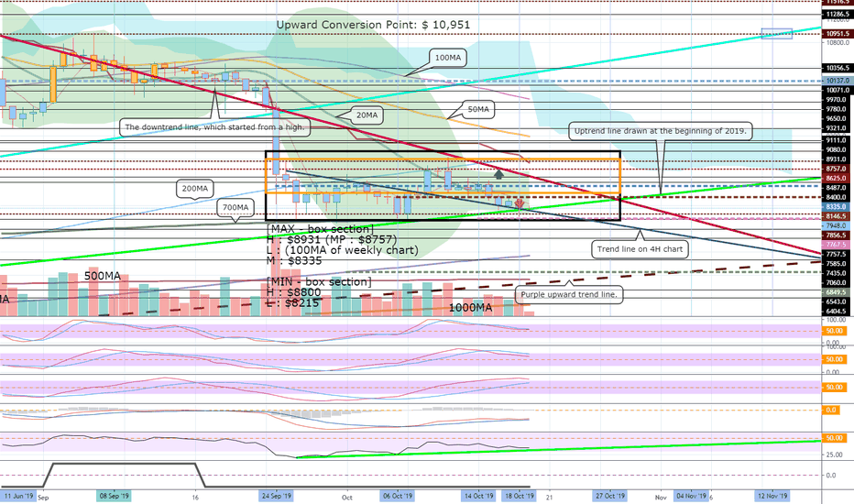Click the 7435.0 price label

[836, 273]
